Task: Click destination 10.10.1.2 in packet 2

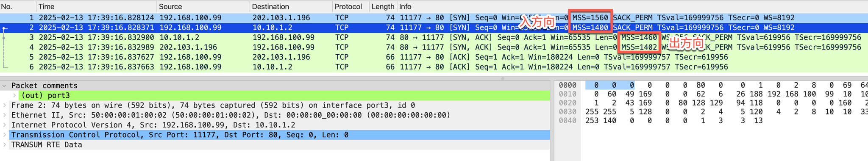Action: click(x=273, y=28)
